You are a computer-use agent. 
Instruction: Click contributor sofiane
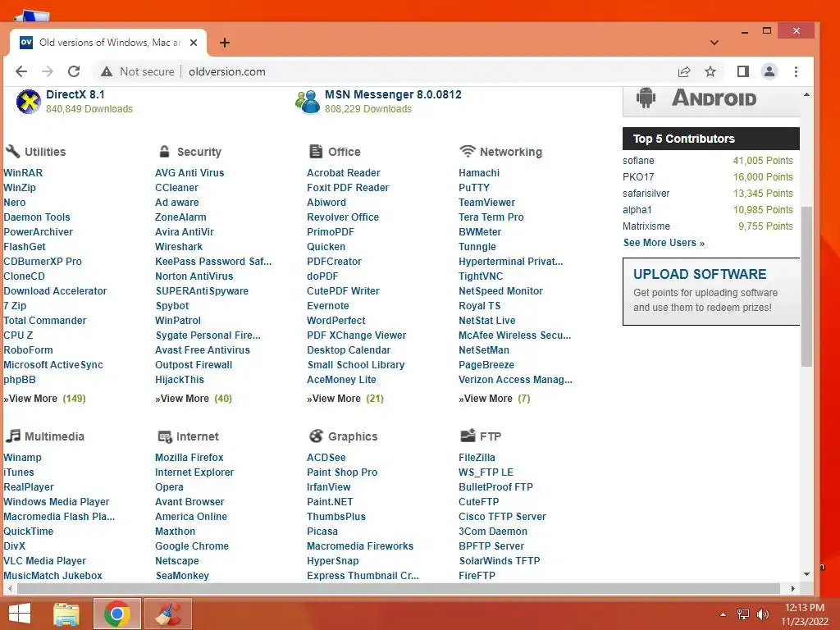638,161
